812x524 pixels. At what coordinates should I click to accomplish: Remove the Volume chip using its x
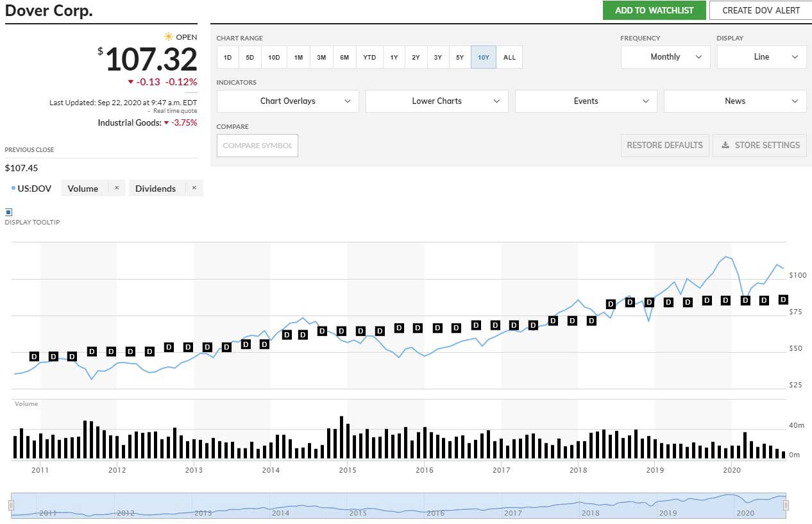coord(117,188)
